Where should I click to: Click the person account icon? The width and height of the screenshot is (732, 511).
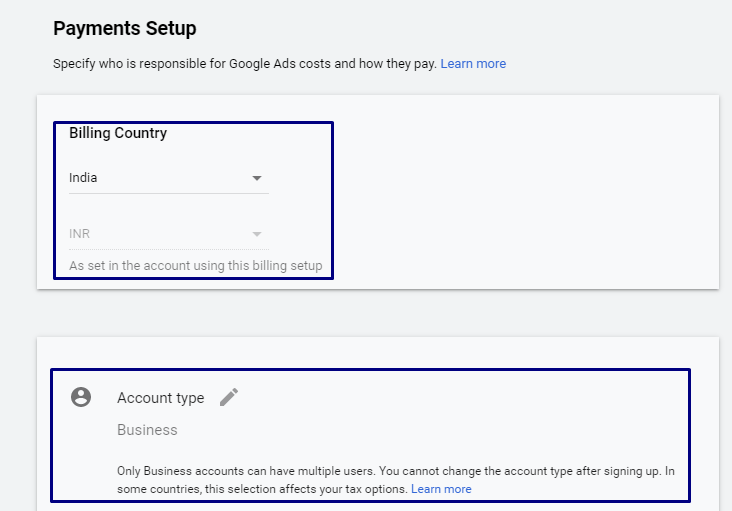(x=81, y=397)
